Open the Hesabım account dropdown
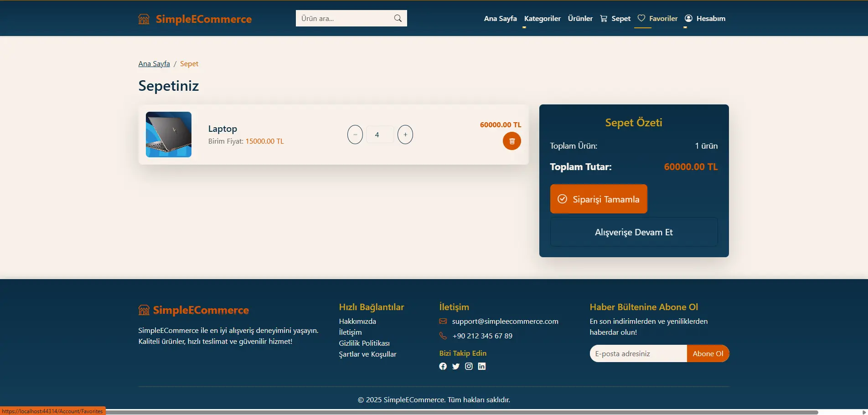Image resolution: width=868 pixels, height=415 pixels. coord(705,19)
